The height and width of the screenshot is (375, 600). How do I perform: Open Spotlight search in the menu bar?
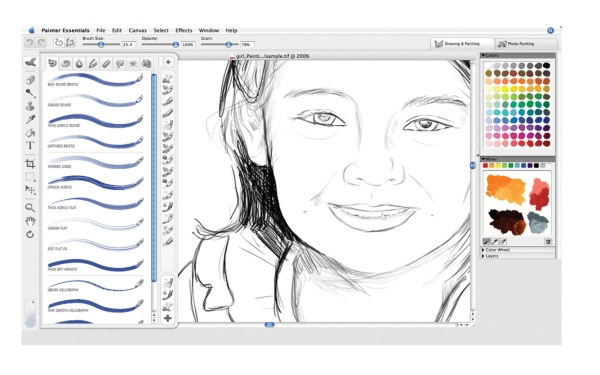[550, 30]
